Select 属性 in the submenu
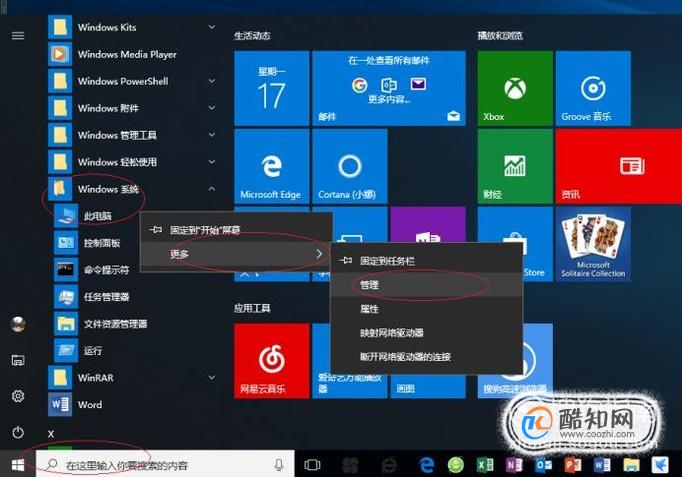Image resolution: width=682 pixels, height=477 pixels. click(427, 309)
